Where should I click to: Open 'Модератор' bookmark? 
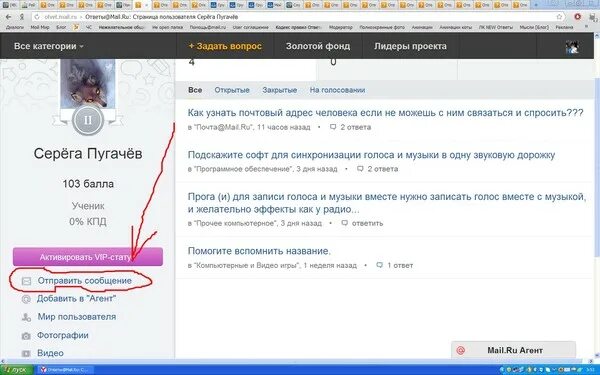(x=341, y=28)
